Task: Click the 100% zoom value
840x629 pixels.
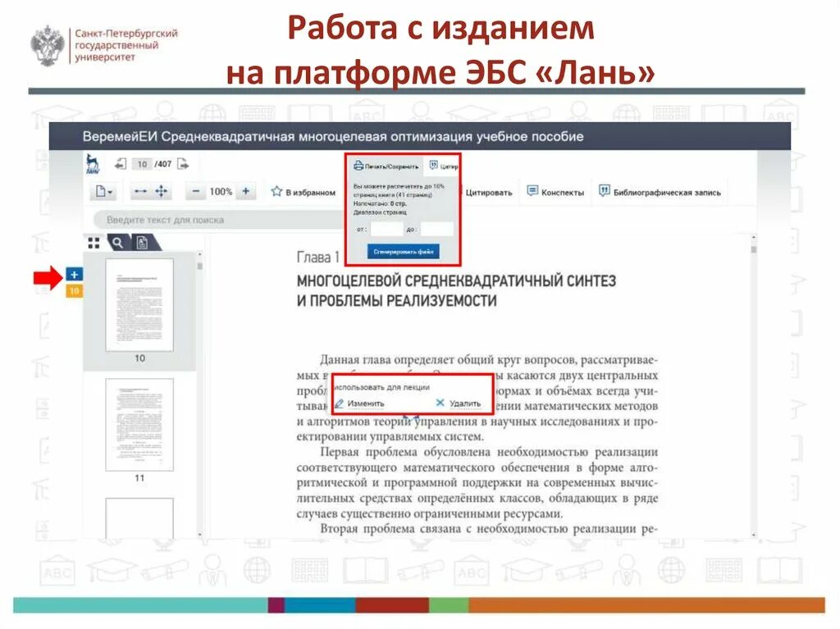Action: click(x=221, y=191)
